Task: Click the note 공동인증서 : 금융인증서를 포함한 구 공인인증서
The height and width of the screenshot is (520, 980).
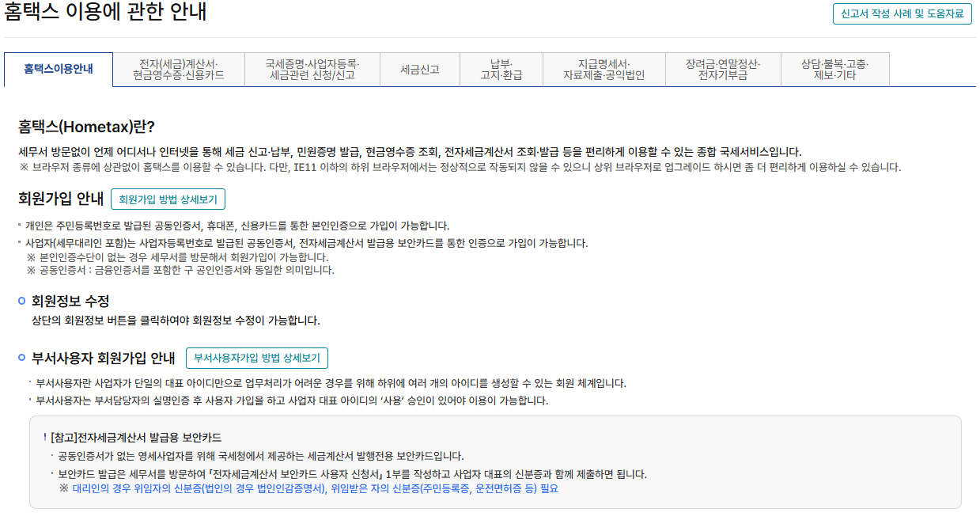Action: (x=180, y=271)
